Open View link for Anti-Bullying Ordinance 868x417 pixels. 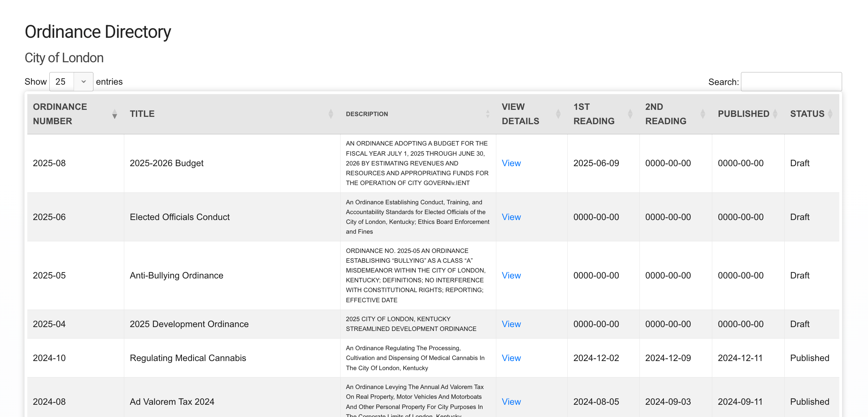(x=511, y=275)
